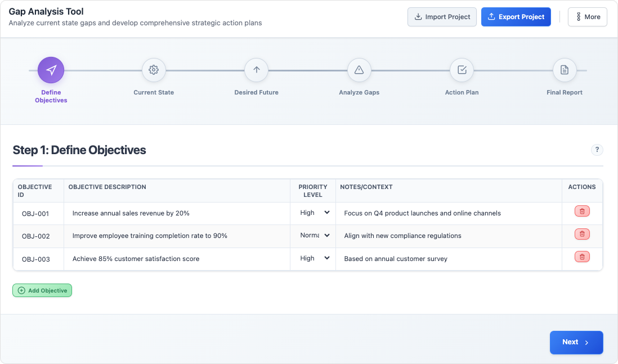Switch to Desired Future label

pyautogui.click(x=257, y=93)
